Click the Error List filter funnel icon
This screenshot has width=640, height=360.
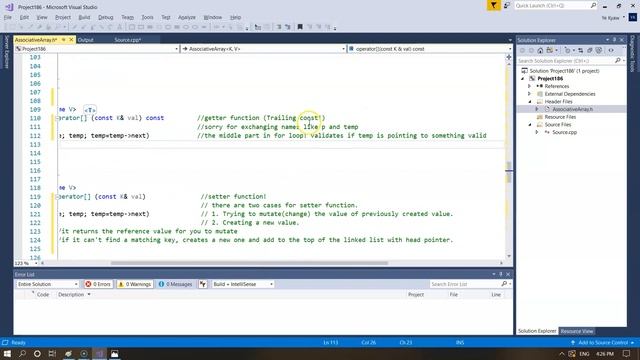click(203, 284)
